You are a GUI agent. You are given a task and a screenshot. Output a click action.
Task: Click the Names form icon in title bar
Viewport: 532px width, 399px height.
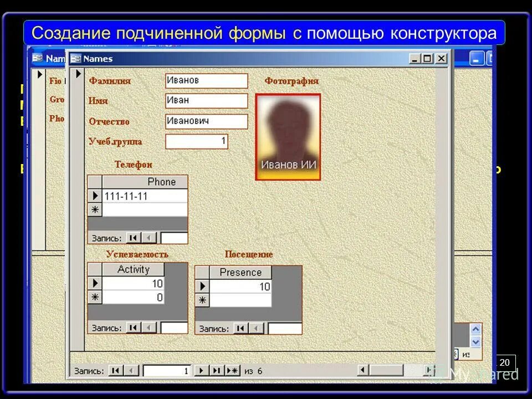tap(75, 58)
